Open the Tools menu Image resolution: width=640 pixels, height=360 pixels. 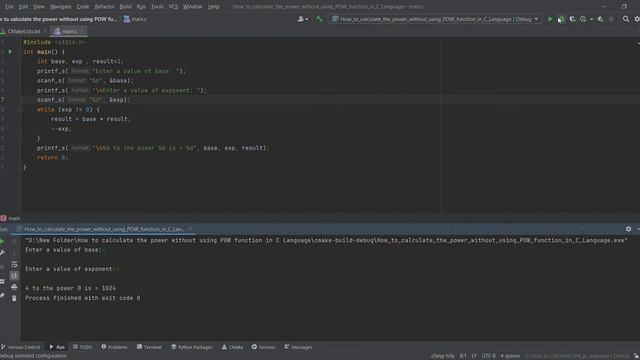[157, 7]
